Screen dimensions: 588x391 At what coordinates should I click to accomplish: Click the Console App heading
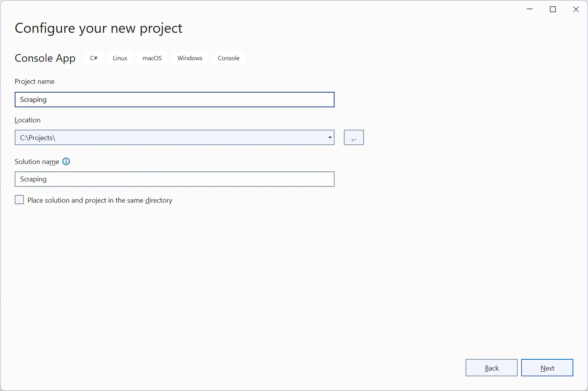pyautogui.click(x=45, y=58)
